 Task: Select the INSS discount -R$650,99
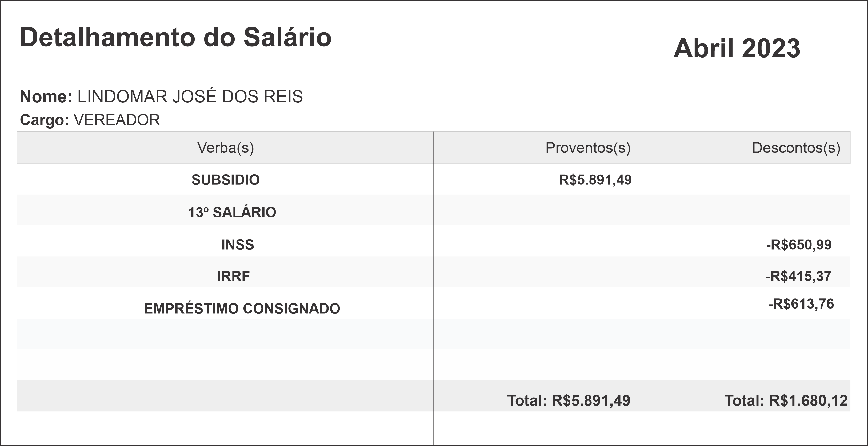coord(799,245)
